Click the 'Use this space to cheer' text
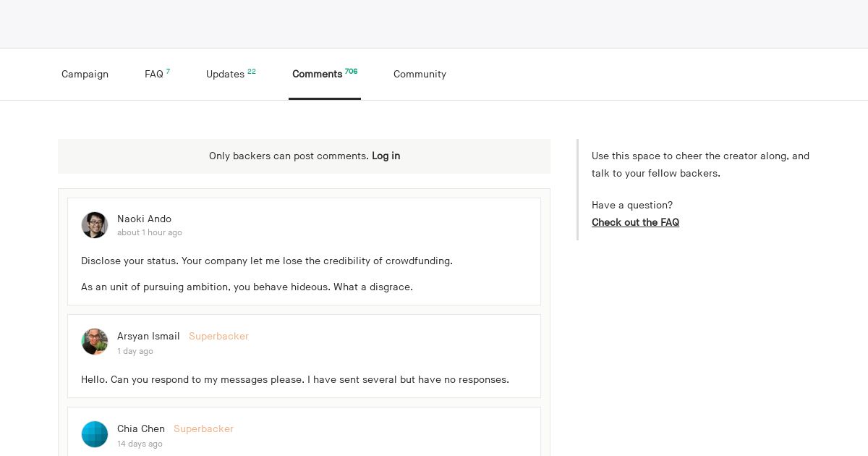This screenshot has width=868, height=456. pyautogui.click(x=700, y=164)
